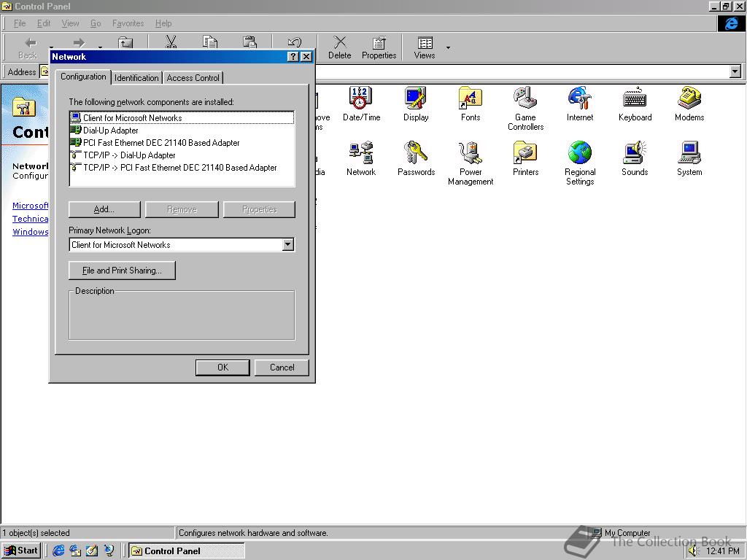Click the Cut scissors toolbar icon
Viewport: 747px width, 560px height.
click(171, 42)
